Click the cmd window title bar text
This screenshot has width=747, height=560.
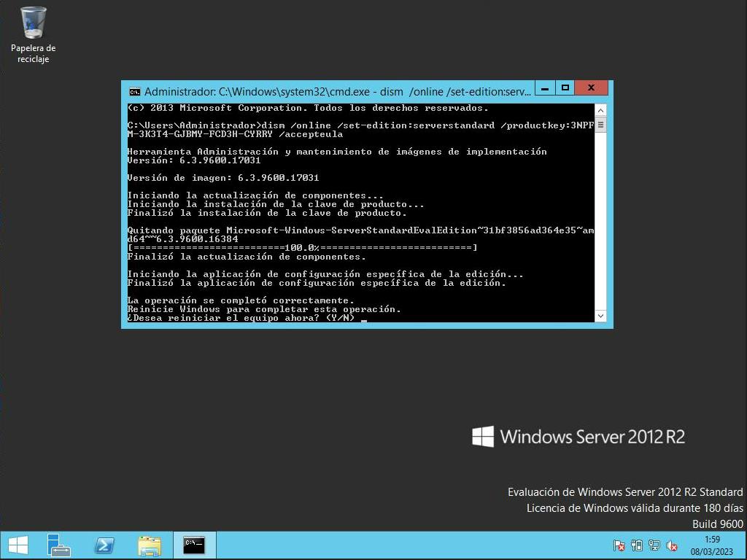point(337,91)
